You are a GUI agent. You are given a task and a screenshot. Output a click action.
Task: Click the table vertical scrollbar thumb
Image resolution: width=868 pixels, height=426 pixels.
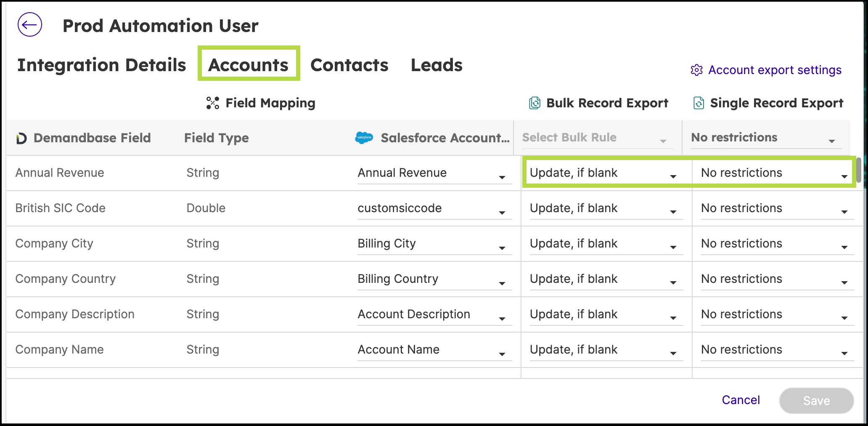[x=859, y=170]
